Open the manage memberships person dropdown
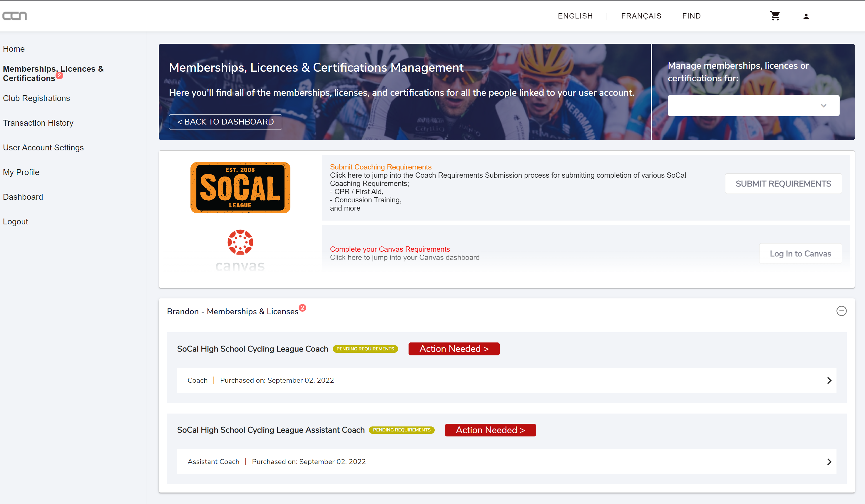The image size is (865, 504). click(x=753, y=105)
